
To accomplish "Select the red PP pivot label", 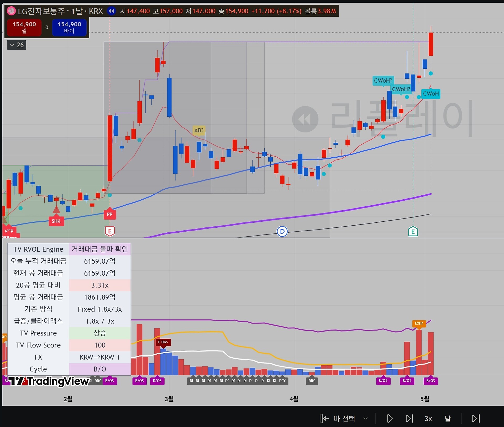I will 110,214.
